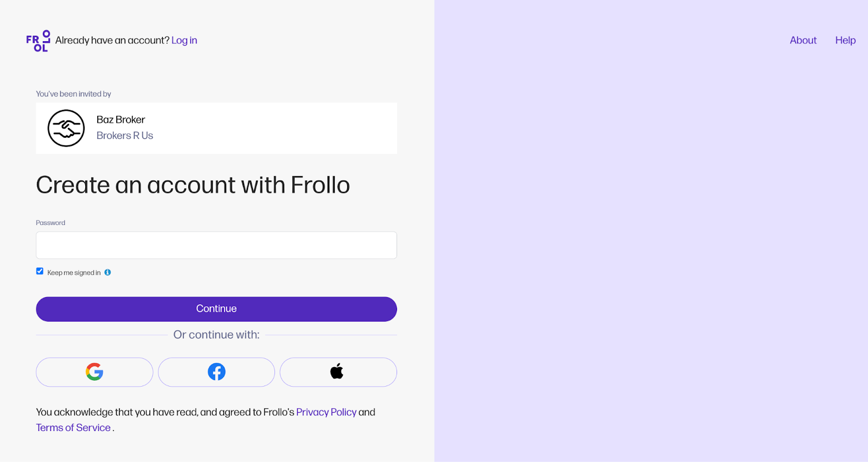The height and width of the screenshot is (462, 868).
Task: Go to the About page
Action: pyautogui.click(x=803, y=41)
